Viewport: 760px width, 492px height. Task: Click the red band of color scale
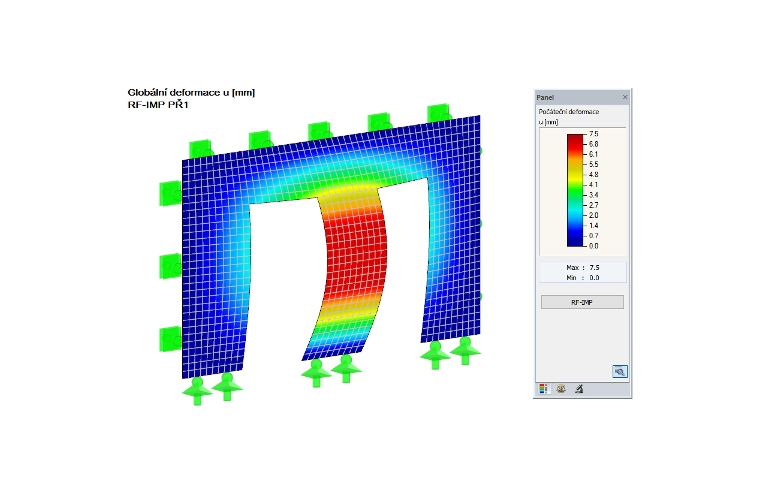[x=575, y=141]
